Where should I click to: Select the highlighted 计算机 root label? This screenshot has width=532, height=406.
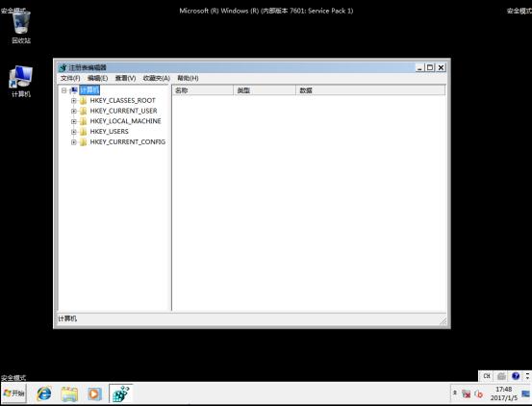[x=89, y=90]
